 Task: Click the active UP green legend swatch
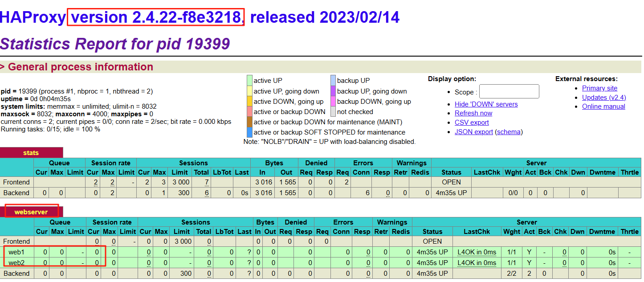[249, 81]
